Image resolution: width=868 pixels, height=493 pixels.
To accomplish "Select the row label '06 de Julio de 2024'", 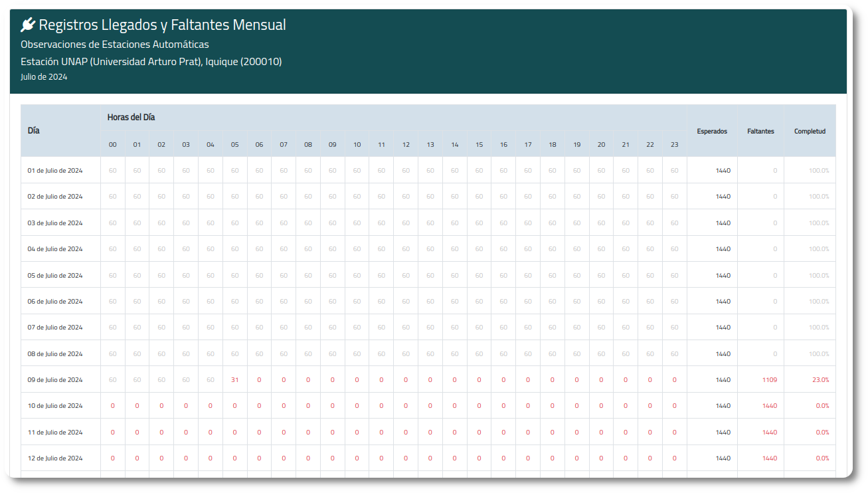I will click(55, 302).
